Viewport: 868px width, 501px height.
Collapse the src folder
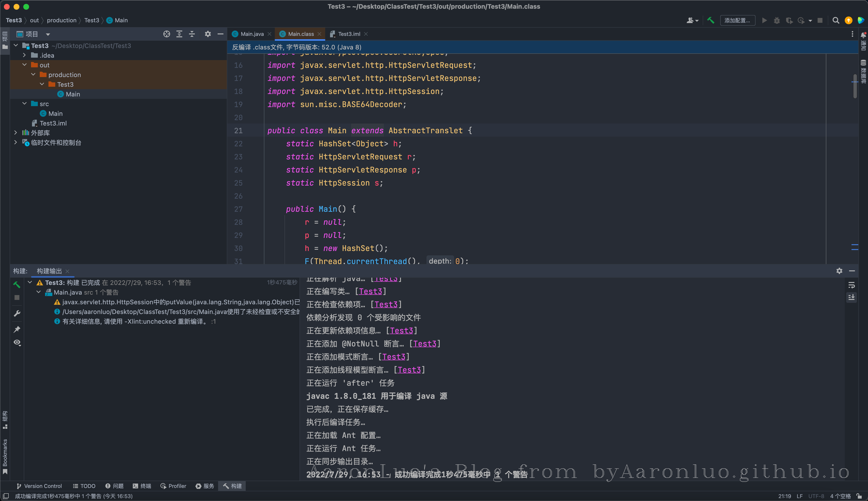(24, 103)
